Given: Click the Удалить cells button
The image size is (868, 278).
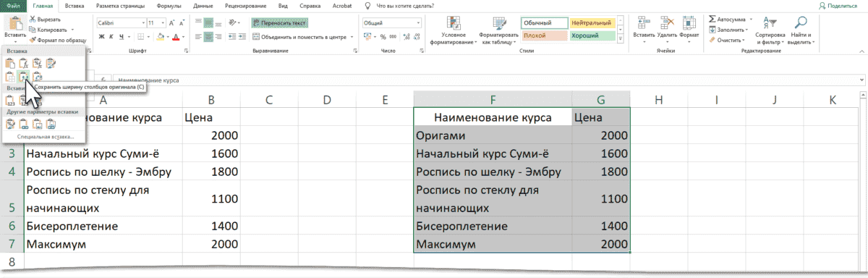Looking at the screenshot, I should pyautogui.click(x=668, y=29).
